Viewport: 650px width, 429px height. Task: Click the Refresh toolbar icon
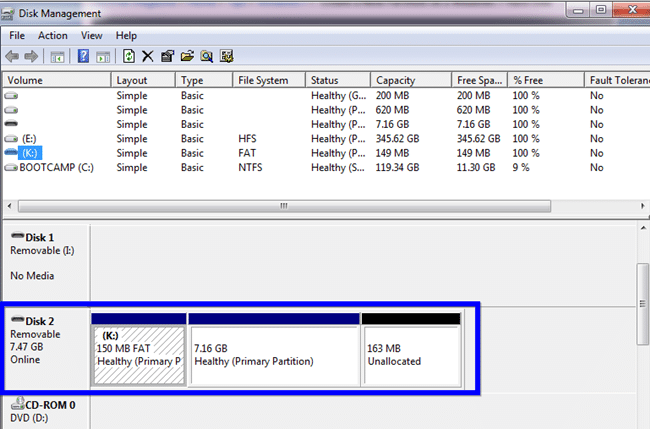click(129, 56)
